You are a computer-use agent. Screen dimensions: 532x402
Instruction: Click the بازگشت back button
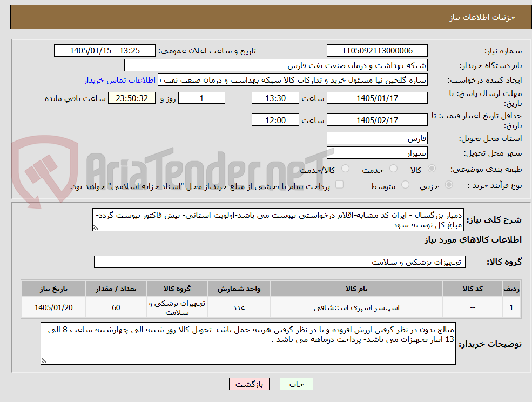pyautogui.click(x=249, y=384)
